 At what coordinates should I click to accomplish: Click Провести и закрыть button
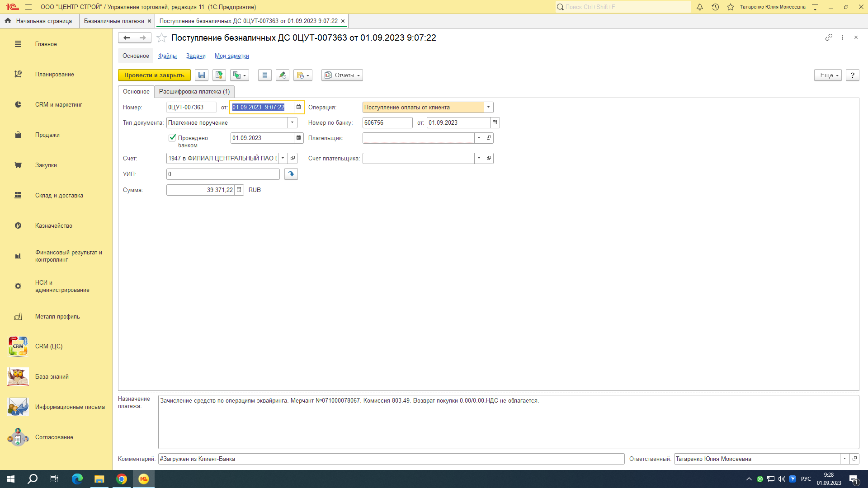[x=154, y=75]
